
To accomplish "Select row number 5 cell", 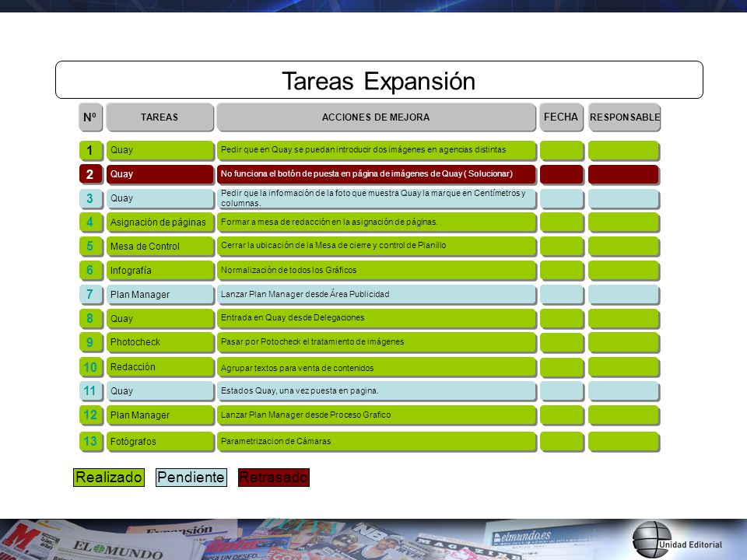I will click(90, 247).
